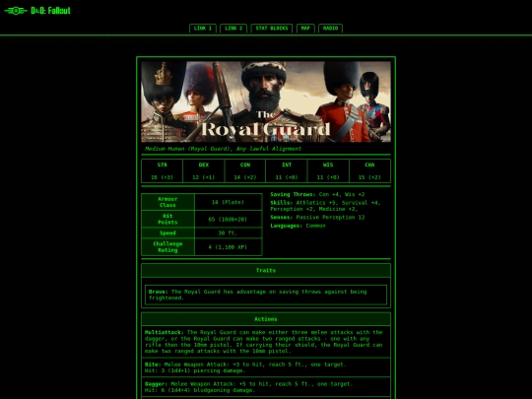Image resolution: width=532 pixels, height=399 pixels.
Task: Click the Languages: Common line
Action: pos(298,226)
